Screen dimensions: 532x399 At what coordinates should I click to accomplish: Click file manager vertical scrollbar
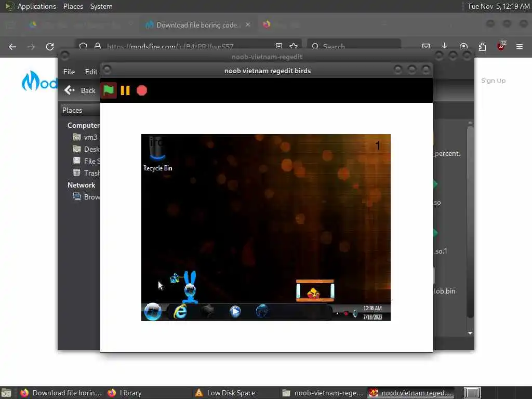pos(470,222)
